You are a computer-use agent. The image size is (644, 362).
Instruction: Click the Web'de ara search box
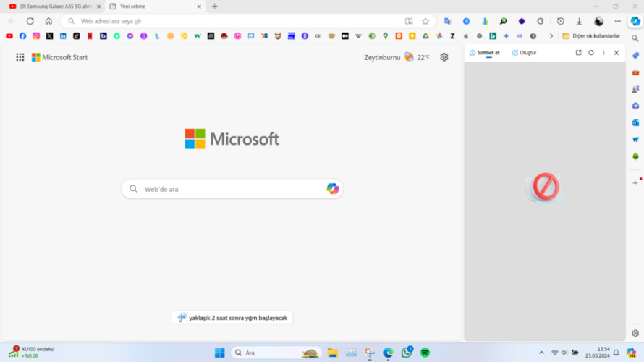(232, 189)
